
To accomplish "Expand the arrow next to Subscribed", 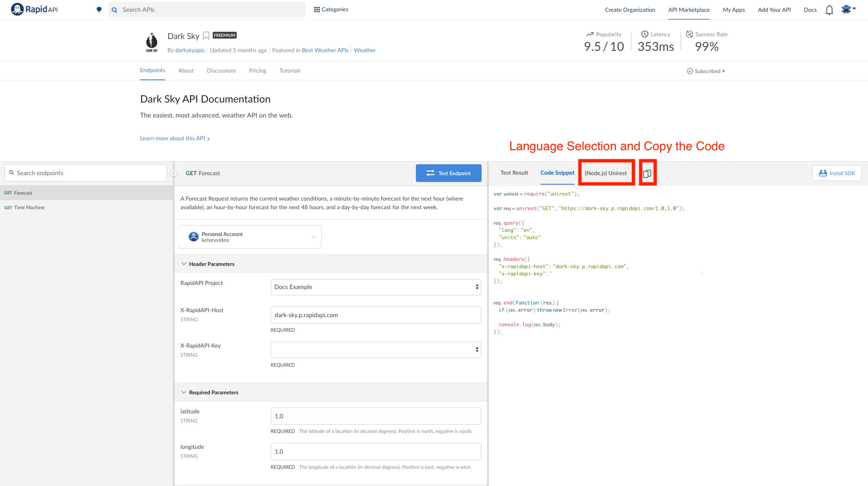I will click(x=724, y=71).
